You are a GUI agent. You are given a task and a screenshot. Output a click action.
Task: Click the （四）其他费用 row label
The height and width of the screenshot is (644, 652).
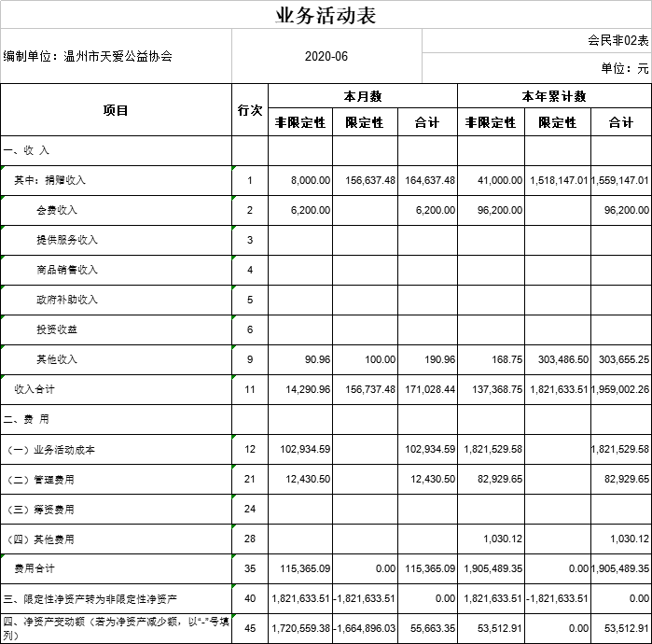(40, 539)
